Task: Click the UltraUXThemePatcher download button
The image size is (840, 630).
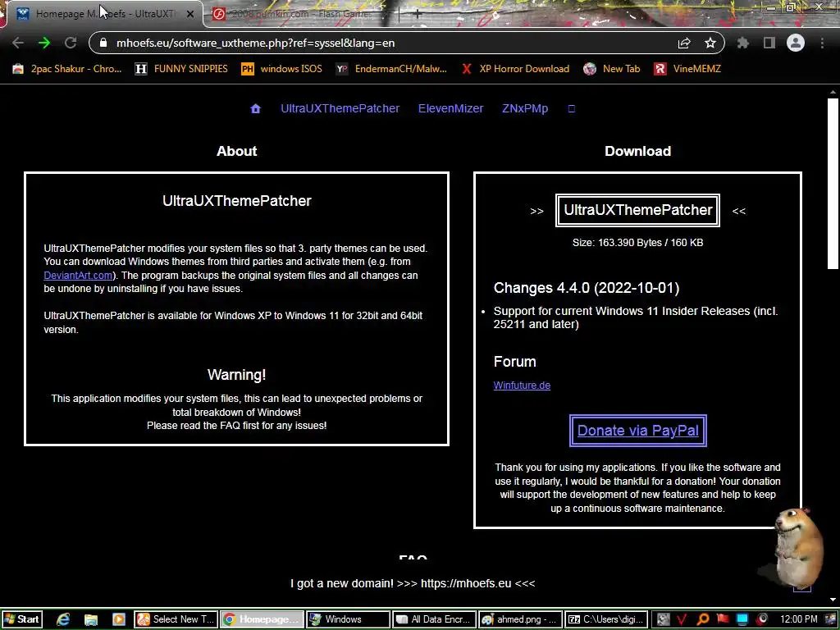Action: (637, 210)
